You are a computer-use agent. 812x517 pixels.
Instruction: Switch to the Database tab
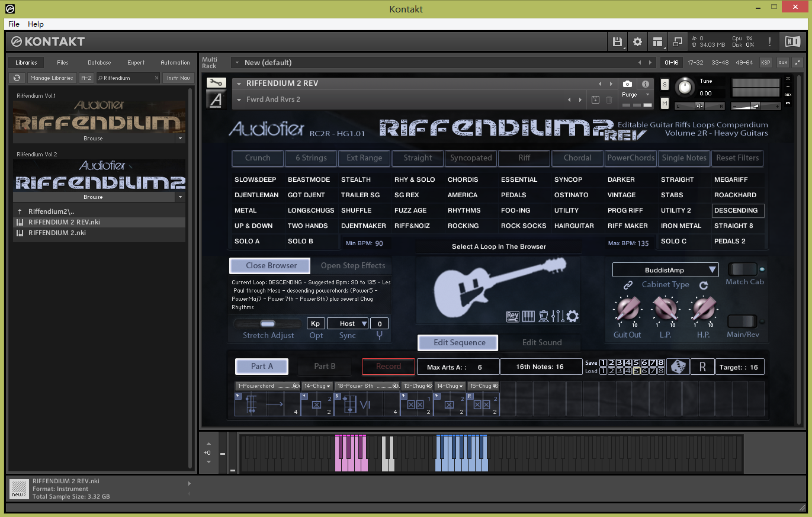(x=100, y=62)
